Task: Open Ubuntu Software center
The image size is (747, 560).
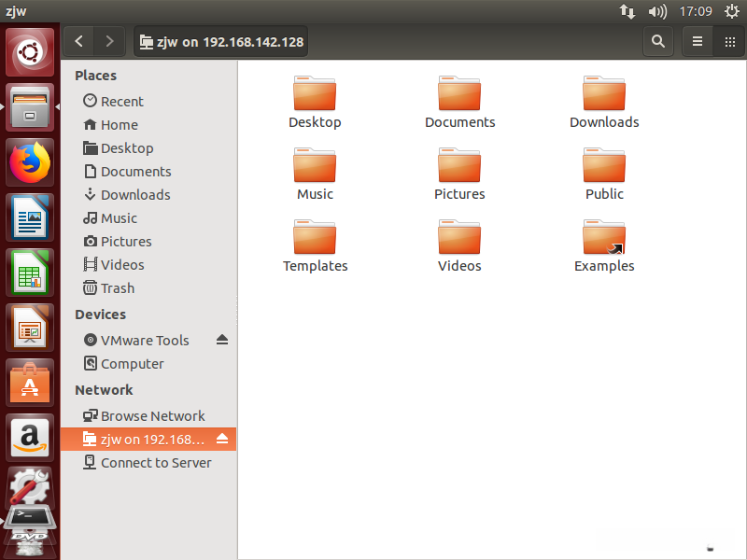Action: pos(30,384)
